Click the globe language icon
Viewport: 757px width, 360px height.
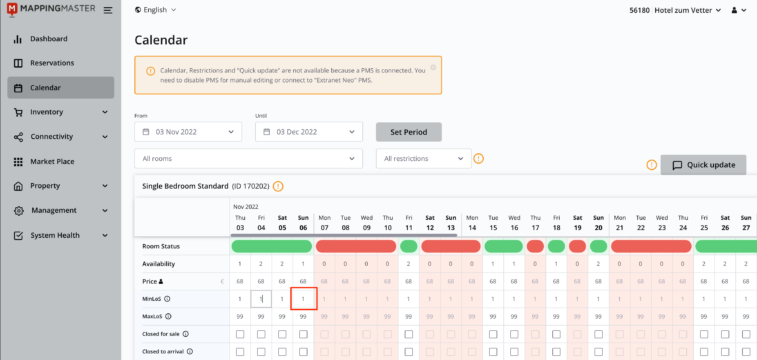138,10
